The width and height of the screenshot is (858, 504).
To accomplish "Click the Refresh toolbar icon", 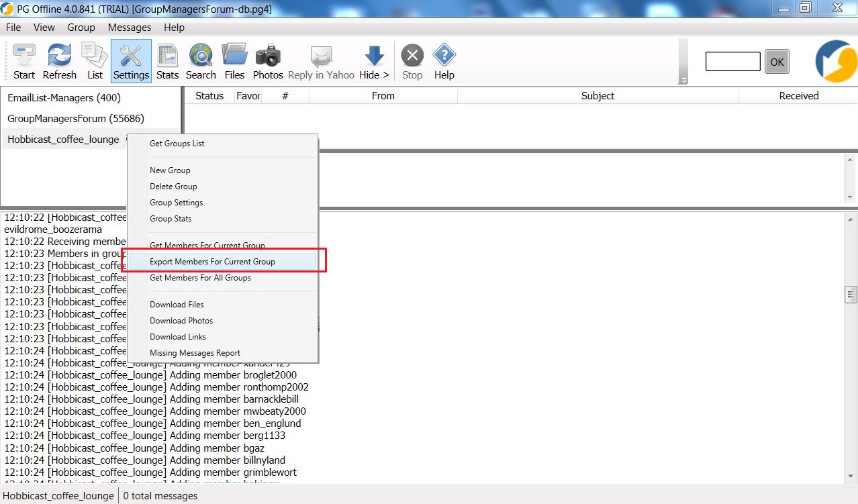I will [60, 61].
